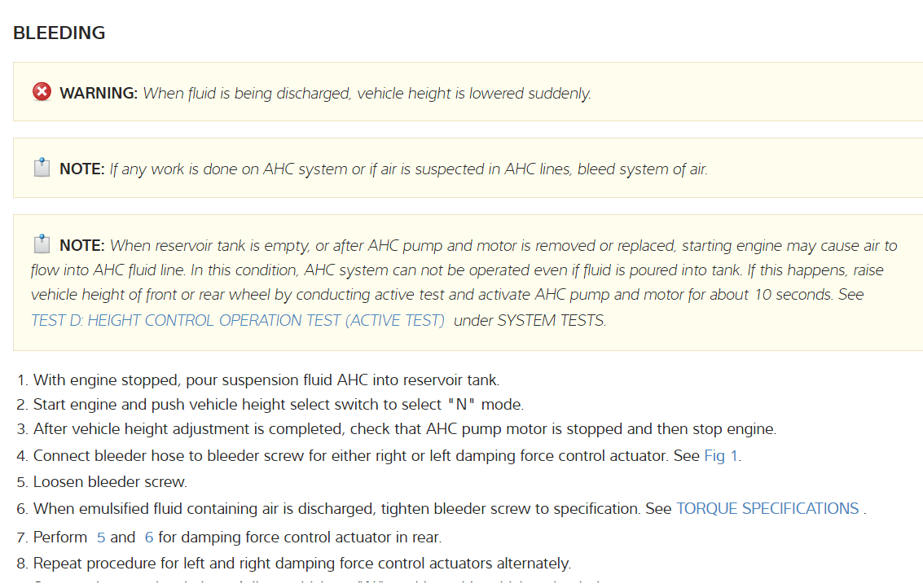923x588 pixels.
Task: Click the "Loosen bleeder screw" step
Action: point(110,481)
